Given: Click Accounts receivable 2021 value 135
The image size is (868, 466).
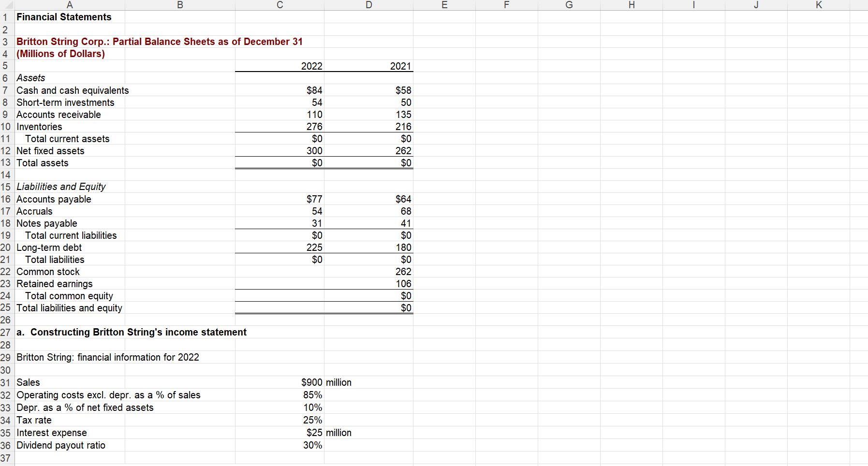Looking at the screenshot, I should 403,115.
